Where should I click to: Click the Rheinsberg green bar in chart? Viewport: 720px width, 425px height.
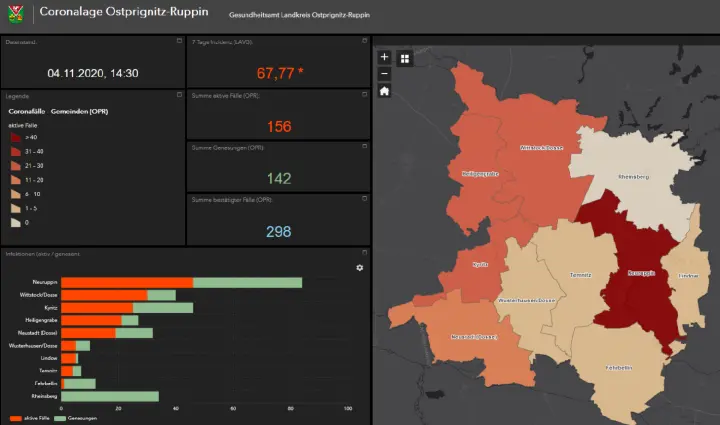pyautogui.click(x=110, y=397)
